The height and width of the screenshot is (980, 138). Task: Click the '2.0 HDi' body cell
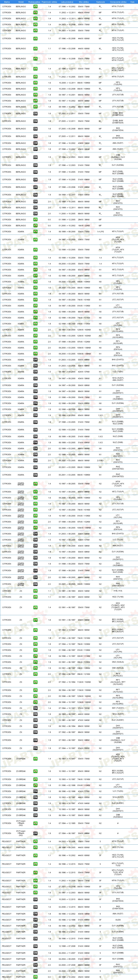pos(100,460)
